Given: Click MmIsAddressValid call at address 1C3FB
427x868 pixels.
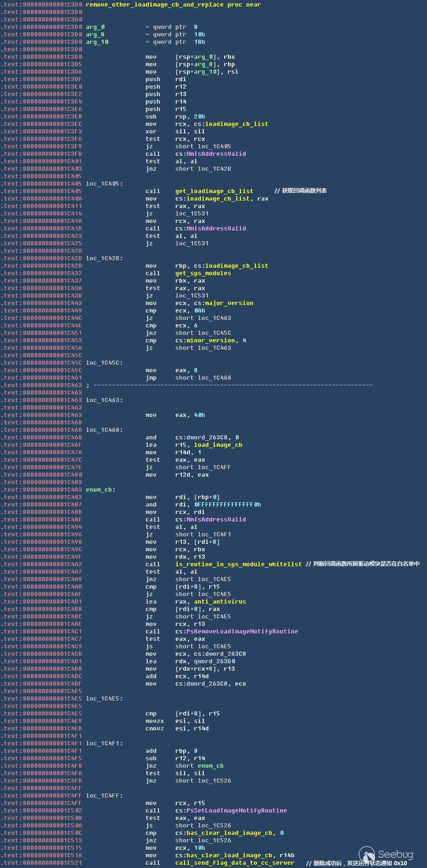Looking at the screenshot, I should pos(216,154).
